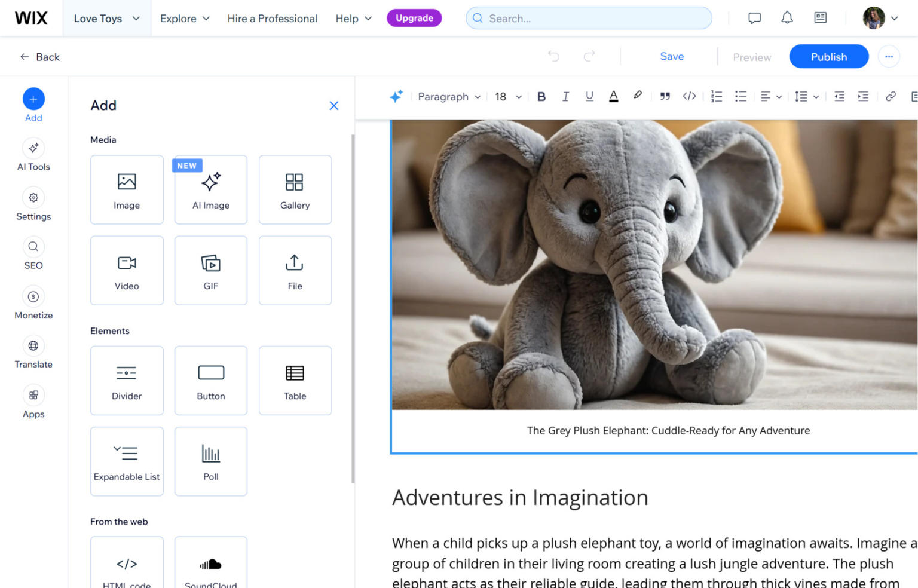This screenshot has width=918, height=588.
Task: Select the Translate sidebar icon
Action: [x=33, y=352]
